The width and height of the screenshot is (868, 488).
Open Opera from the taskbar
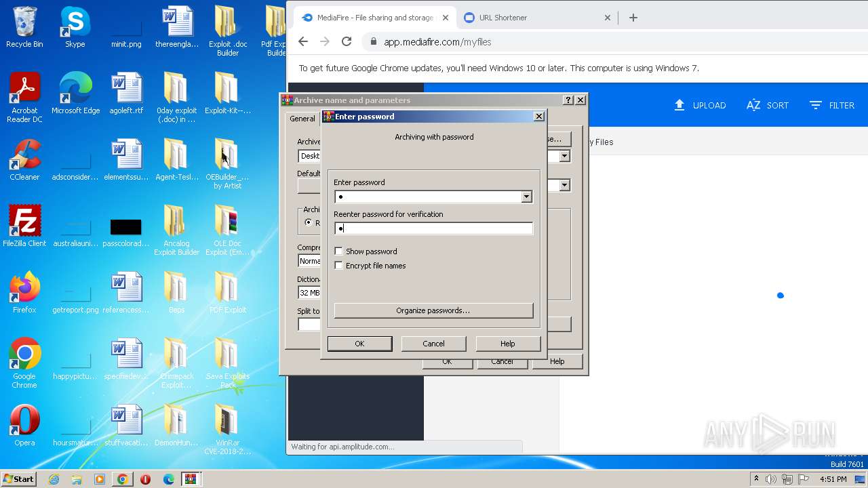click(x=145, y=479)
